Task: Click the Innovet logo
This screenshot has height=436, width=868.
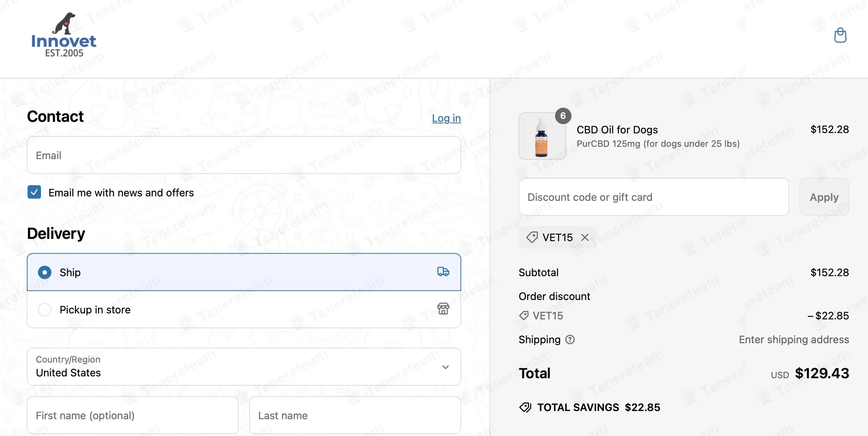Action: click(64, 35)
